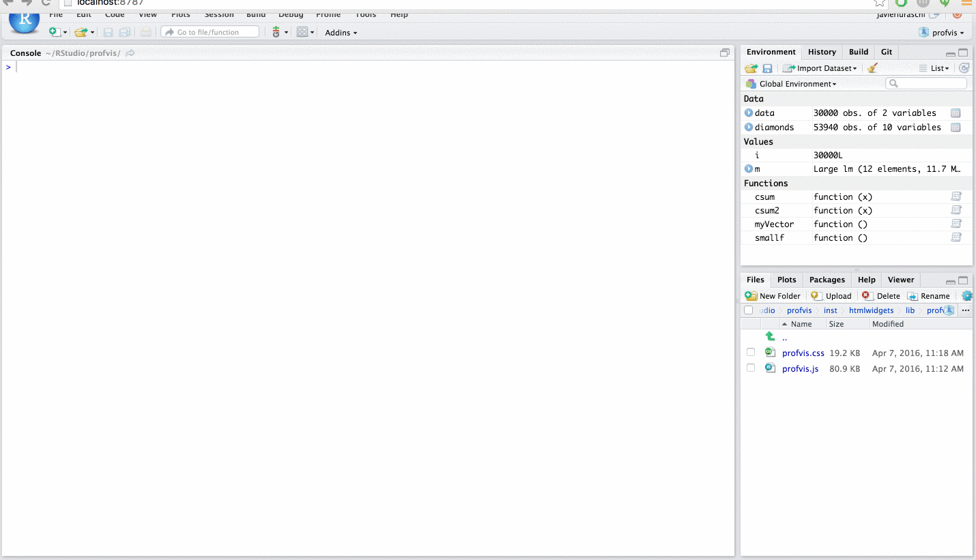The height and width of the screenshot is (560, 976).
Task: Open source viewer icon next to csum function
Action: click(956, 196)
